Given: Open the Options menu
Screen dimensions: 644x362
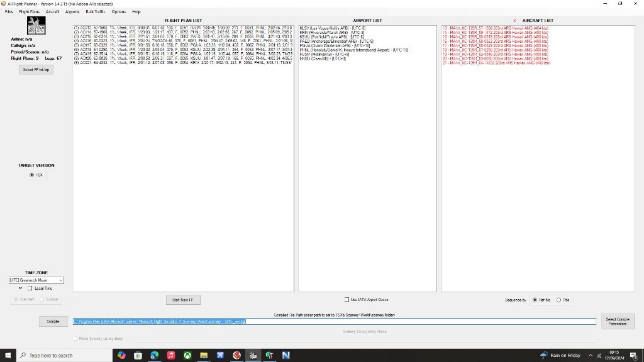Looking at the screenshot, I should pyautogui.click(x=119, y=12).
